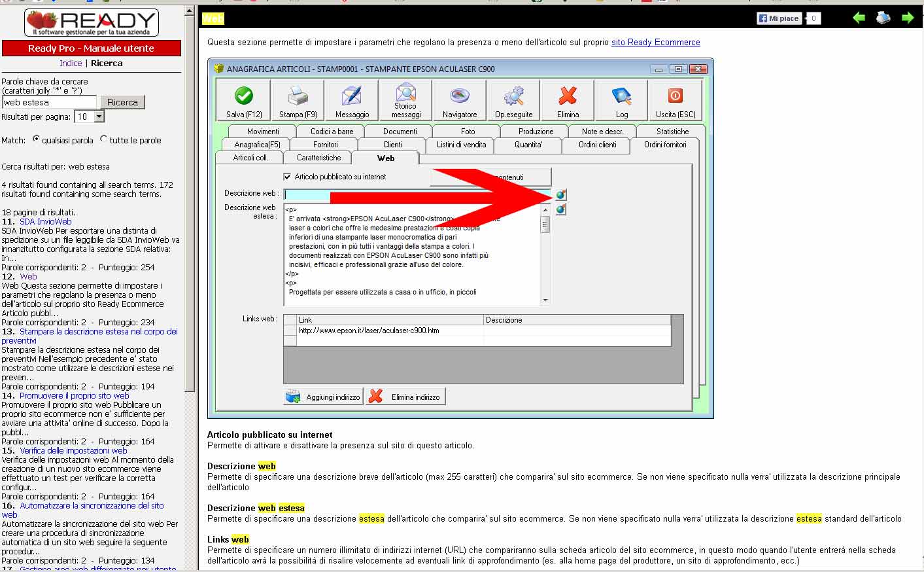Switch to the Movimenti tab
The image size is (924, 572).
tap(263, 132)
